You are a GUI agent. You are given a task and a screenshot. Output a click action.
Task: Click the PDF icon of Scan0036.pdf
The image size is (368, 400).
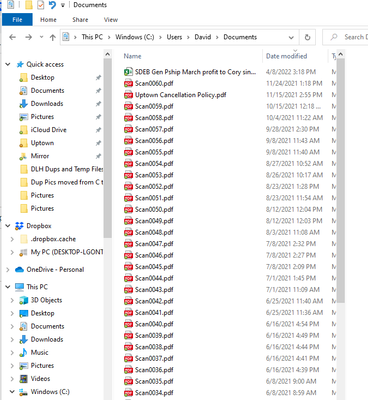pyautogui.click(x=128, y=370)
